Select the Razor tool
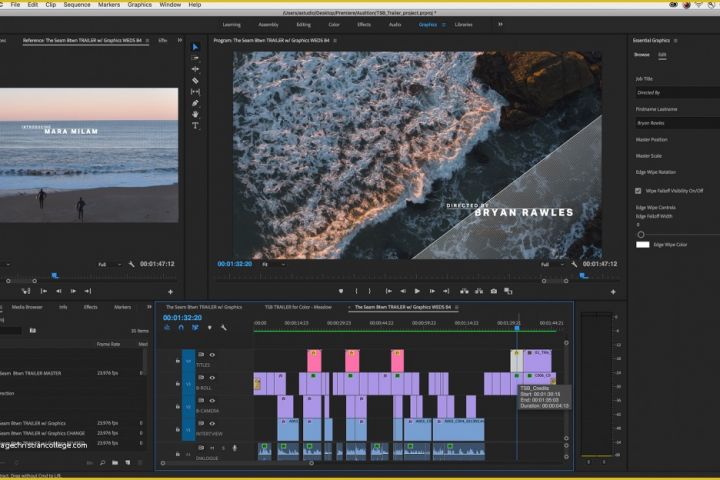 [195, 80]
